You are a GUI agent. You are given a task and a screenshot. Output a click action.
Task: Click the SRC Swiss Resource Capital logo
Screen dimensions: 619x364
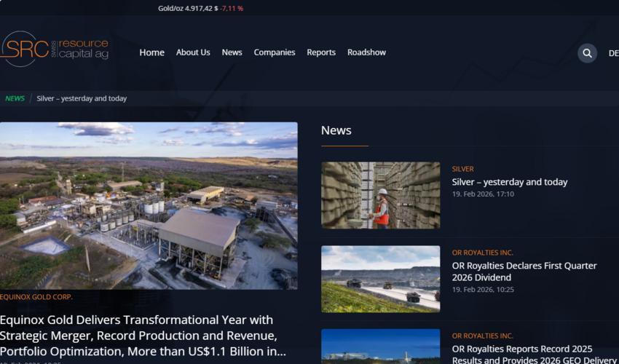55,49
